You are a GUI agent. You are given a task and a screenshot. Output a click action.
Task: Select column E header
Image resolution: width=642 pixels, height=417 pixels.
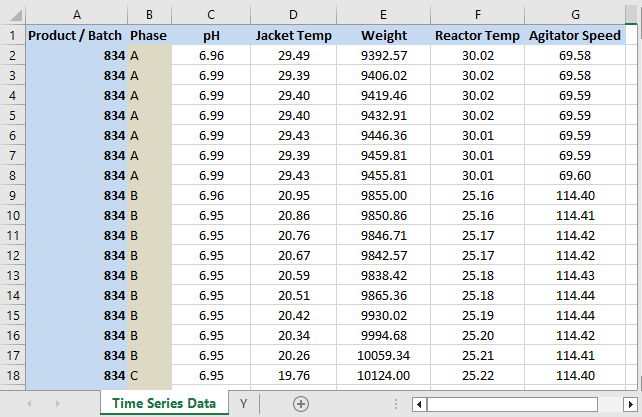pyautogui.click(x=384, y=15)
